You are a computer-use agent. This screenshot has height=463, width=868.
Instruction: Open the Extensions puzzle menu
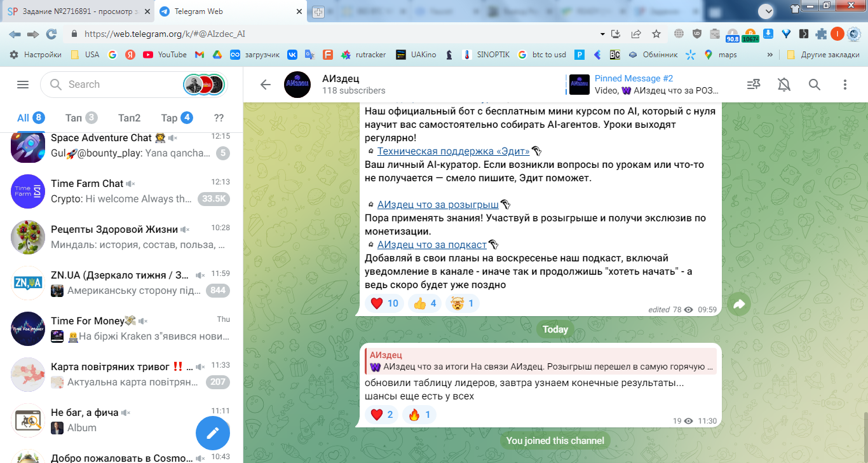pyautogui.click(x=822, y=34)
